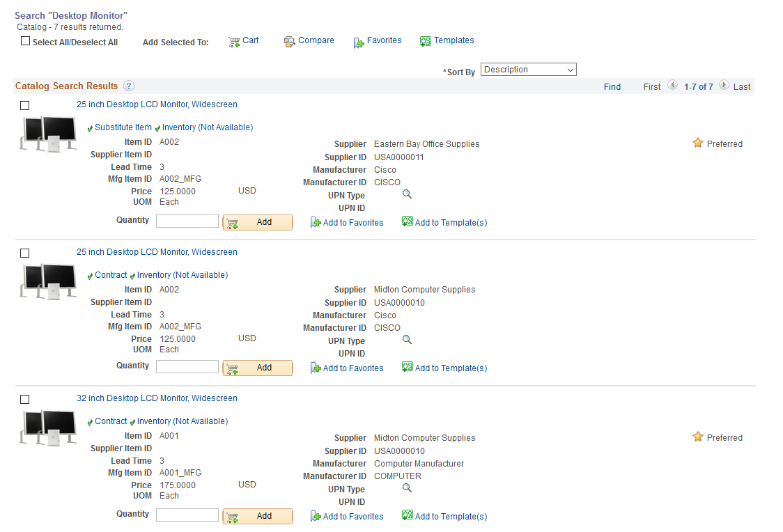
Task: Click the Compare icon
Action: 290,41
